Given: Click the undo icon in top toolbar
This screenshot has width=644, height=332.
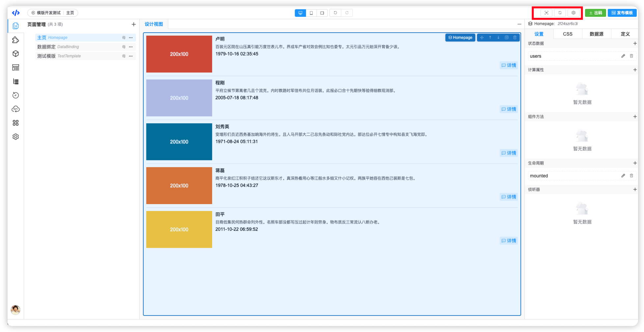Looking at the screenshot, I should coord(335,13).
